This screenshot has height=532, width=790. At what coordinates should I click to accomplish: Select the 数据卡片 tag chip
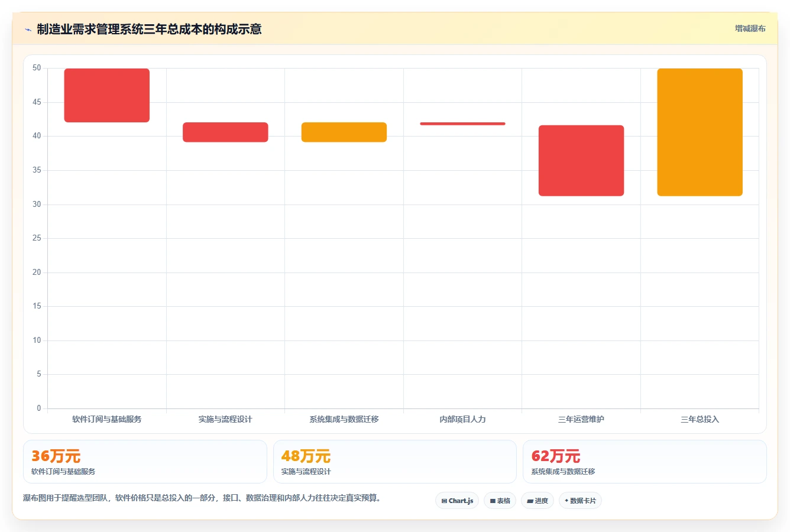580,501
